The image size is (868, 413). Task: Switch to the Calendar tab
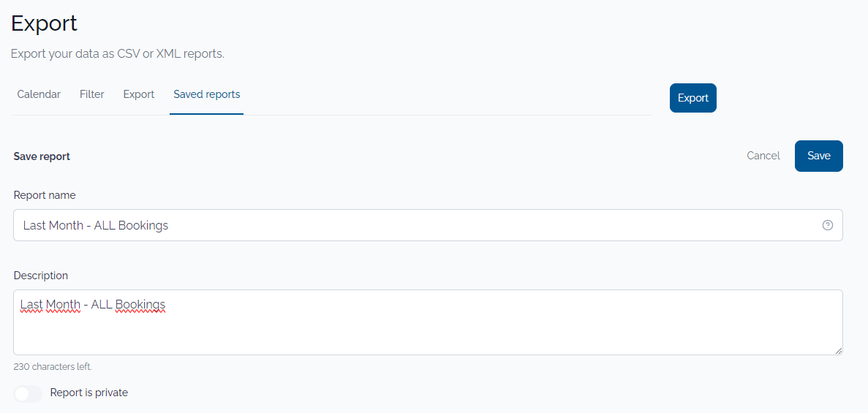[39, 94]
